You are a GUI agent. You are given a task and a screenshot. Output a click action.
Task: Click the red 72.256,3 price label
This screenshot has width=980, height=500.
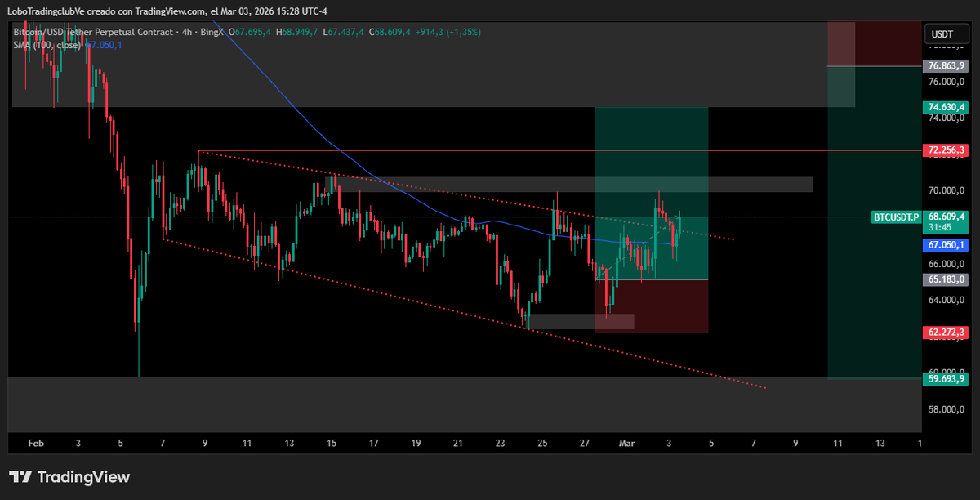click(946, 150)
